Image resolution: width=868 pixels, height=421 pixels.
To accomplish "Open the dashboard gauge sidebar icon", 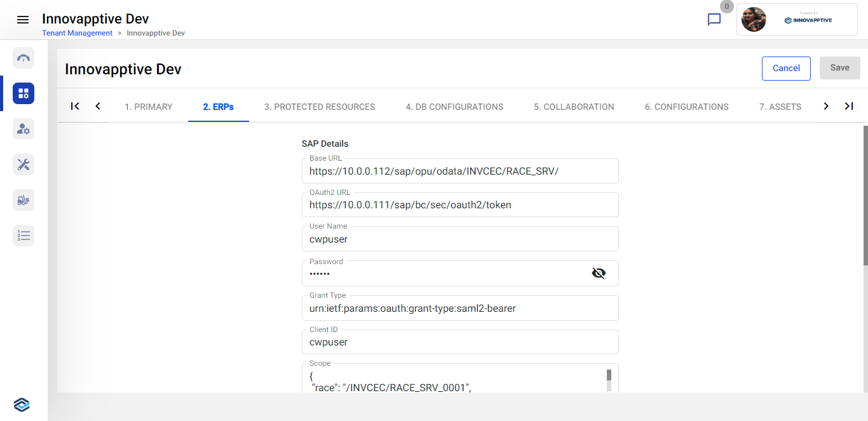I will [24, 58].
